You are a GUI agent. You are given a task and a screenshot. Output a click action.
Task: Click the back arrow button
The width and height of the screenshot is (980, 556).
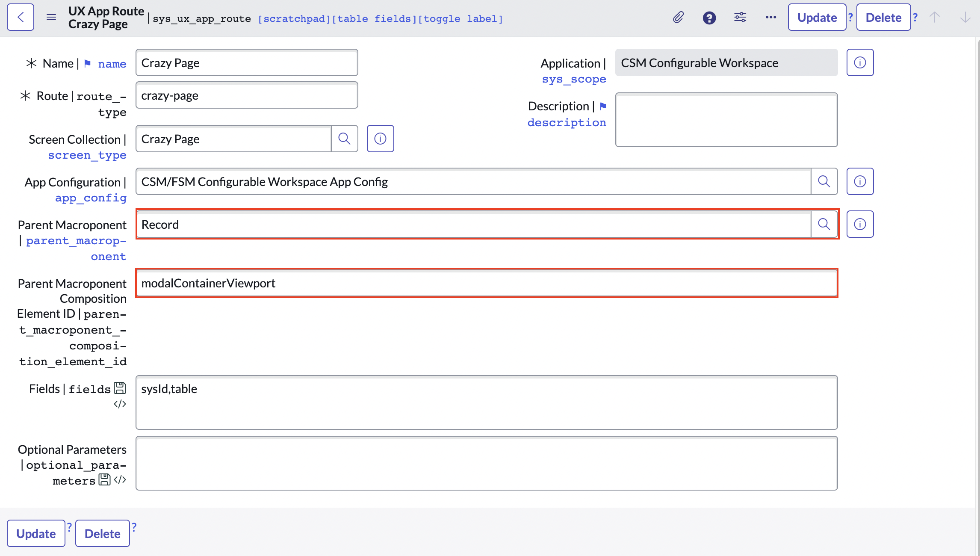[x=20, y=18]
